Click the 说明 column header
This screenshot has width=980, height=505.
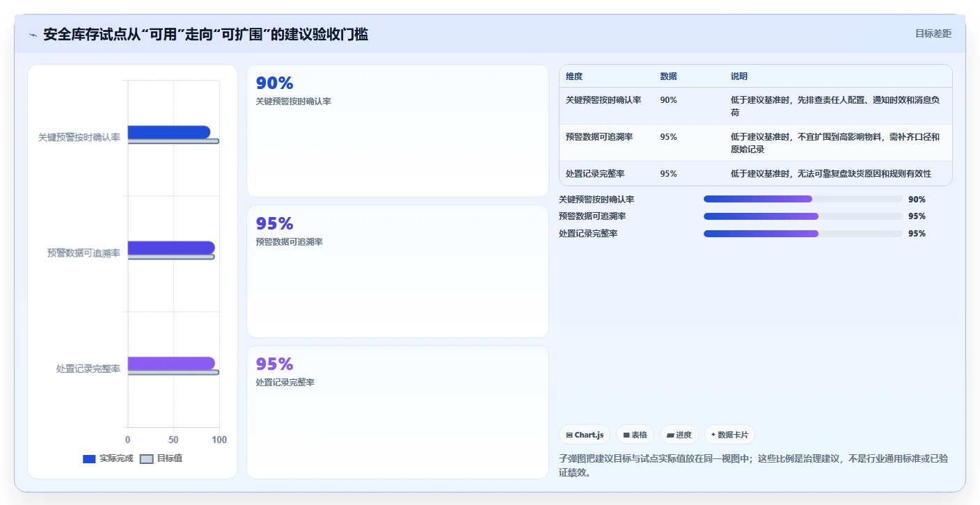[739, 77]
